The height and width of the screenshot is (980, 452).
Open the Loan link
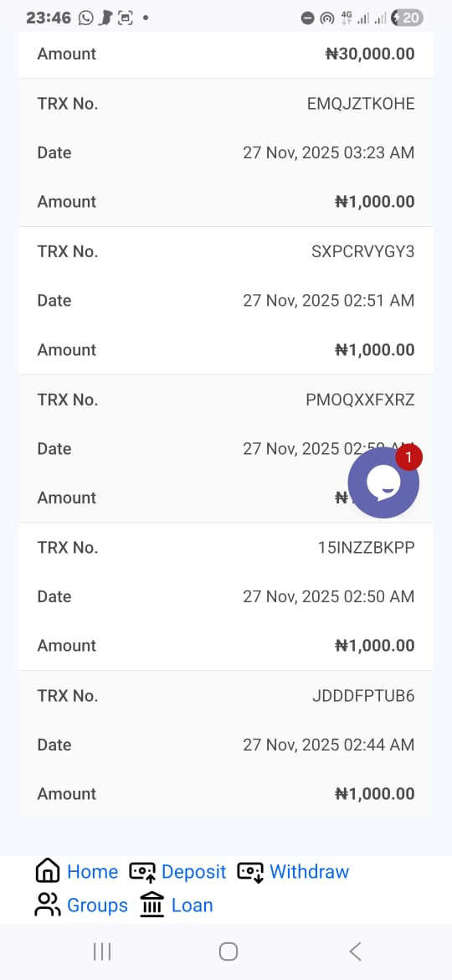point(193,905)
